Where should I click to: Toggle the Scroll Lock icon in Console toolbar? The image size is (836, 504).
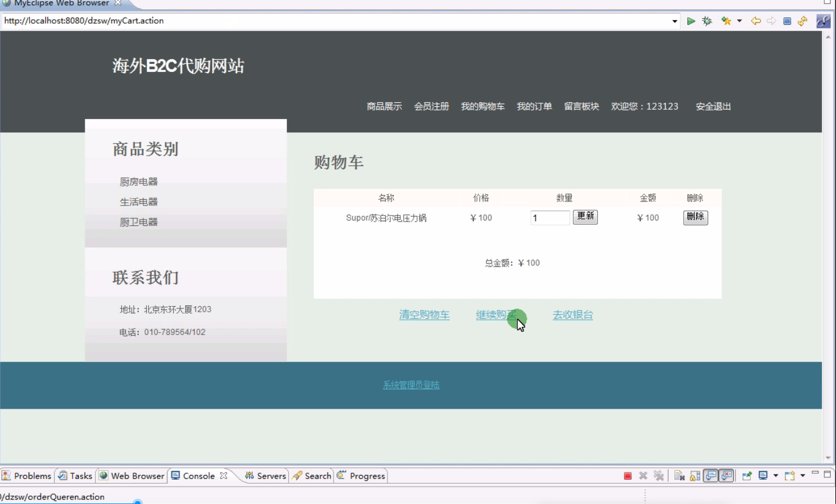pyautogui.click(x=695, y=476)
